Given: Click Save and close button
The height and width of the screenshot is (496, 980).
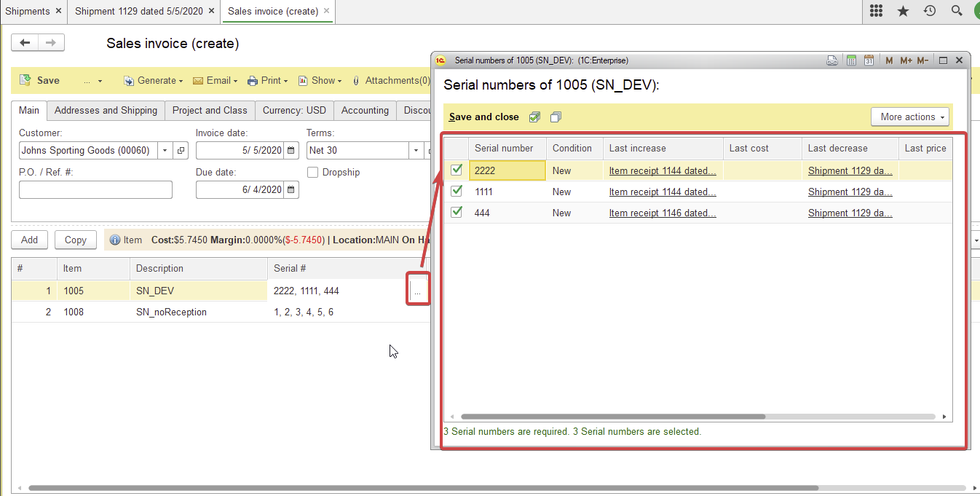Looking at the screenshot, I should pyautogui.click(x=483, y=117).
